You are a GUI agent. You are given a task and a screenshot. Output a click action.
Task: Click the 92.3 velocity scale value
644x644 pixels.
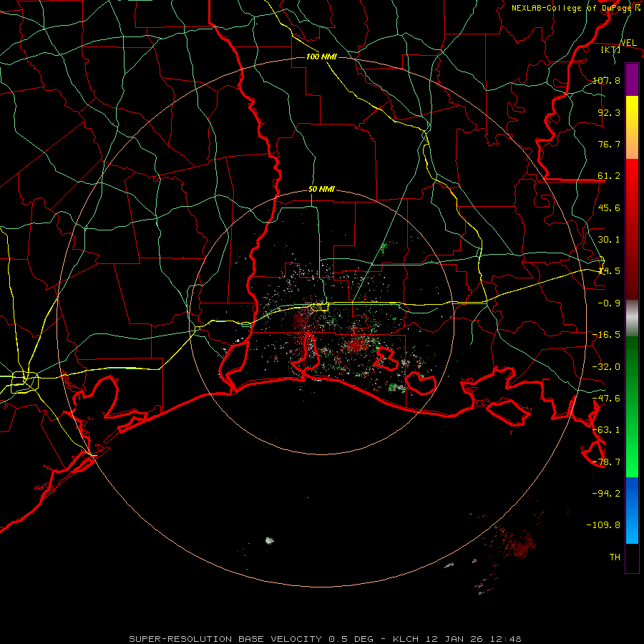609,112
